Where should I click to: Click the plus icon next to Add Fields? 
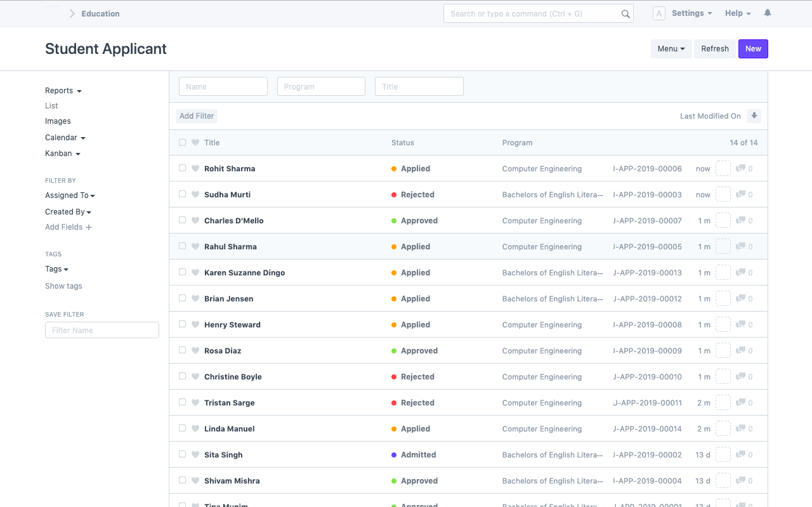[x=89, y=227]
